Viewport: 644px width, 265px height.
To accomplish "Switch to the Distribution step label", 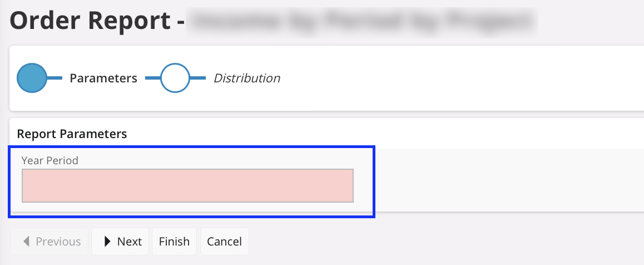I will tap(247, 78).
